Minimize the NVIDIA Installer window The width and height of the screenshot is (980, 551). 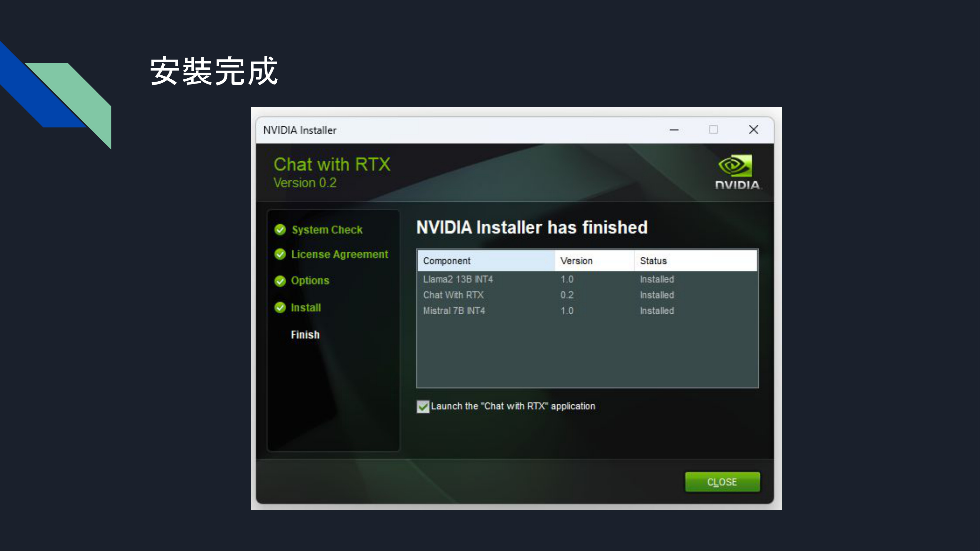point(674,130)
